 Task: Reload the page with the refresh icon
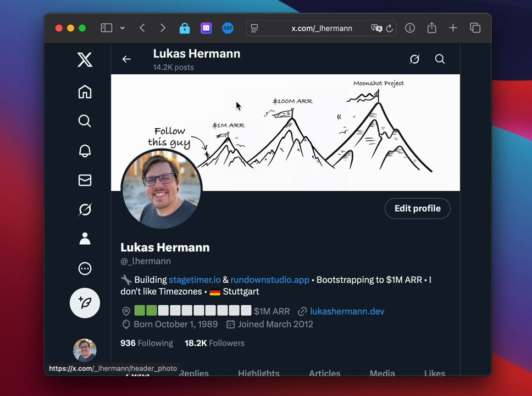point(390,29)
